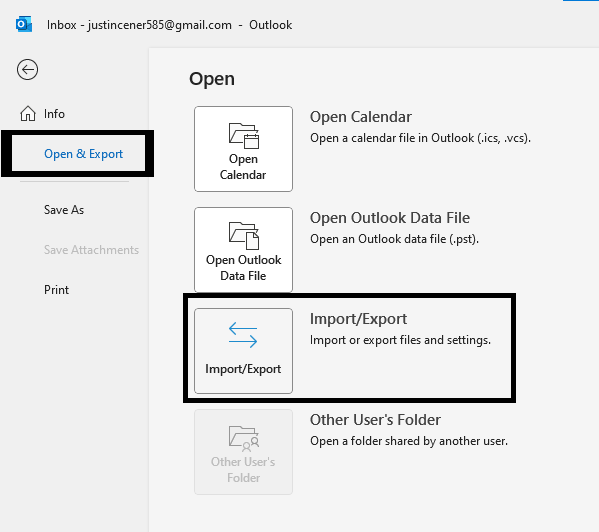Click the blue import/export arrows icon
Viewport: 599px width, 532px height.
[243, 335]
